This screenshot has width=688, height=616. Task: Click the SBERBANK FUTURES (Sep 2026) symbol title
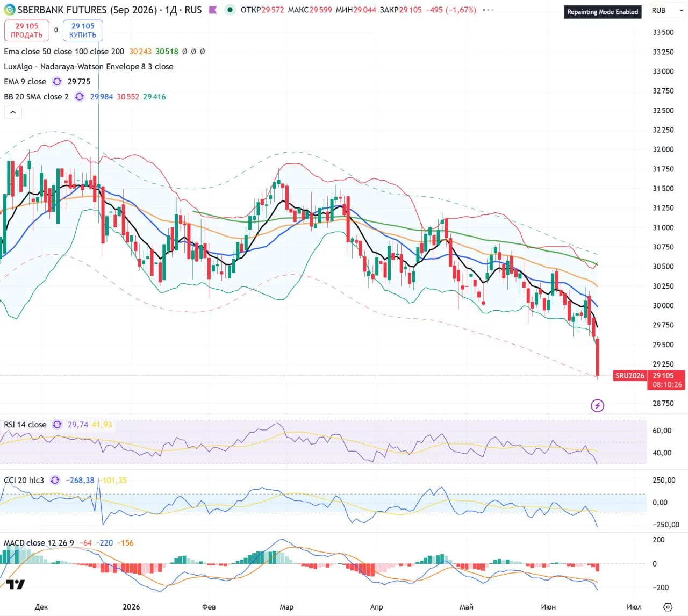pyautogui.click(x=88, y=10)
